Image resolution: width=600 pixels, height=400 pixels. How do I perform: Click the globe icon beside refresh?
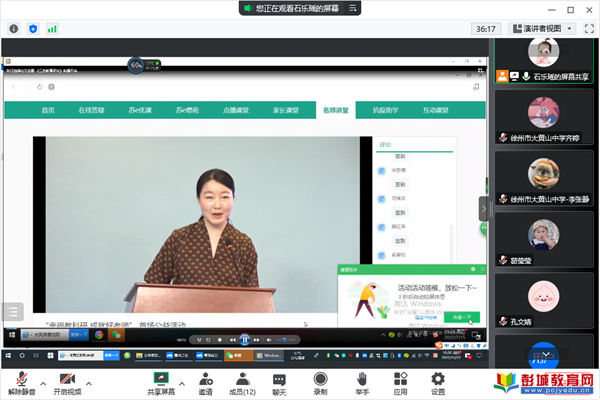[51, 87]
